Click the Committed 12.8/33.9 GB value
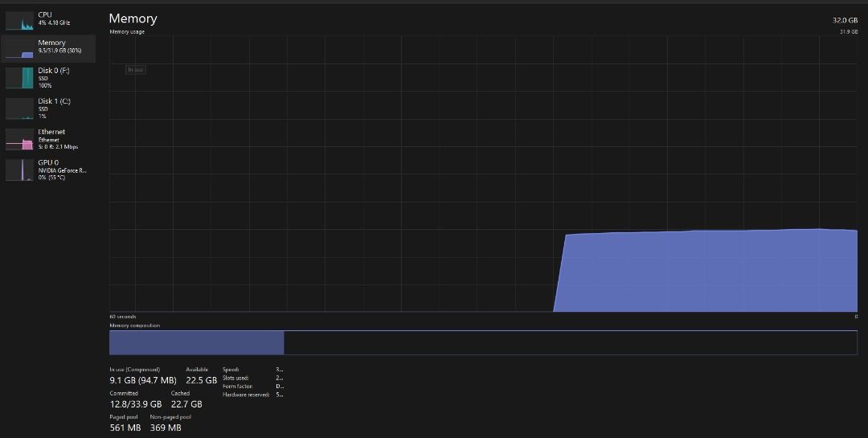Image resolution: width=868 pixels, height=438 pixels. (135, 404)
